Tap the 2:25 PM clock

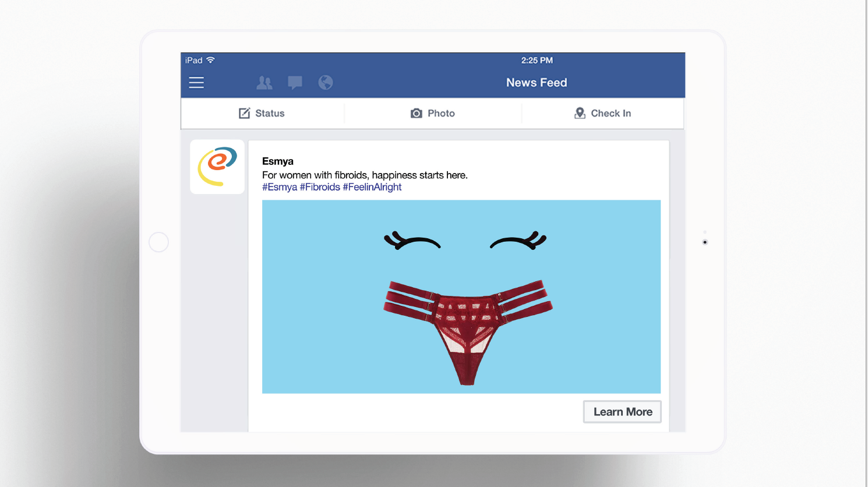[x=537, y=60]
